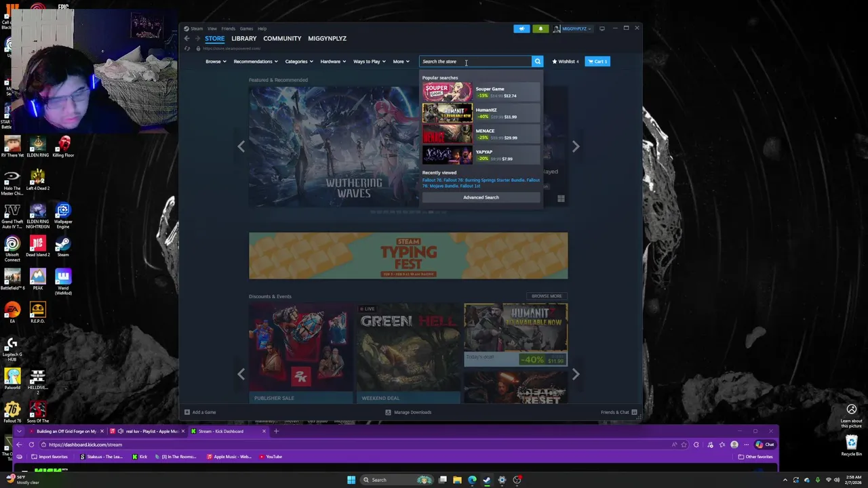
Task: Open the MIGGYNPLYZ account dropdown
Action: point(573,28)
